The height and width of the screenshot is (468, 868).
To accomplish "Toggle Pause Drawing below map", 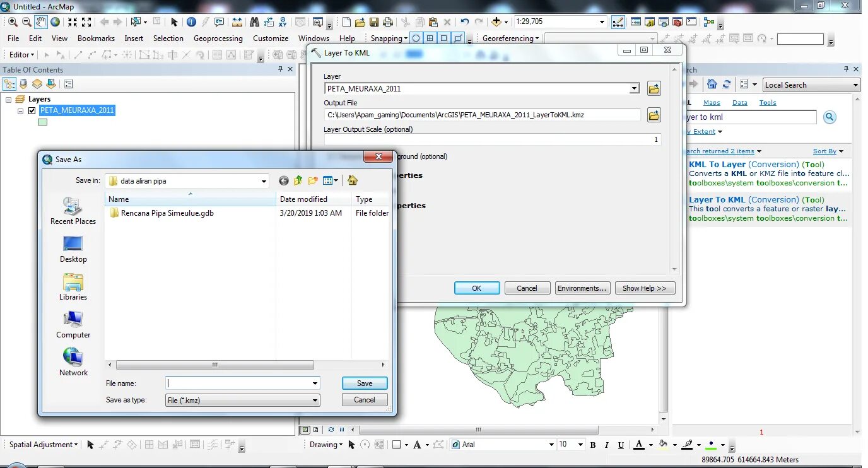I will 342,430.
